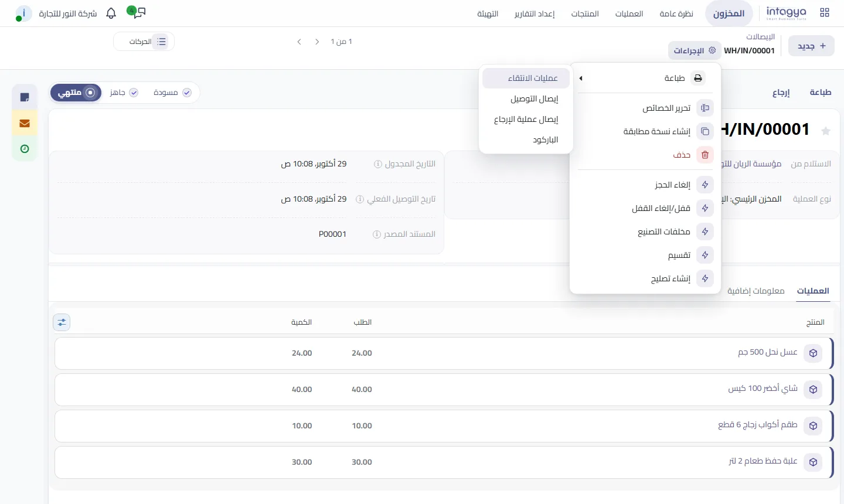Screen dimensions: 844x504
Task: Switch to the معلومات إضافية tab
Action: tap(756, 291)
